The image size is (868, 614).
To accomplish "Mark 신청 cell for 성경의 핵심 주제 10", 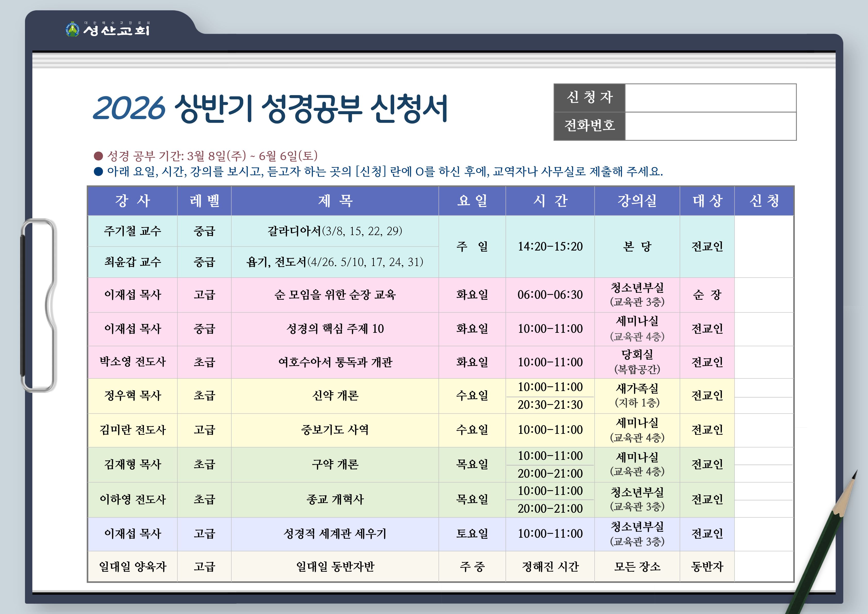I will click(x=763, y=329).
